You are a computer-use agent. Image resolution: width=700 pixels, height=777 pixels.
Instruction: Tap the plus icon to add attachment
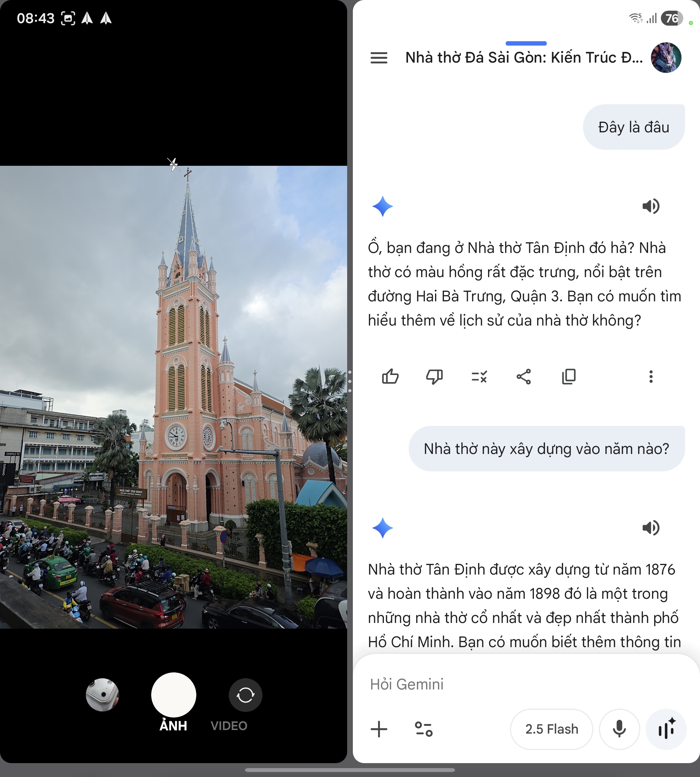click(x=379, y=729)
